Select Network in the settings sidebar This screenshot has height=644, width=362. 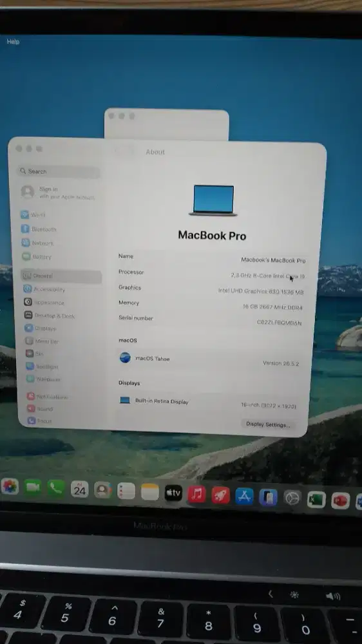38,243
